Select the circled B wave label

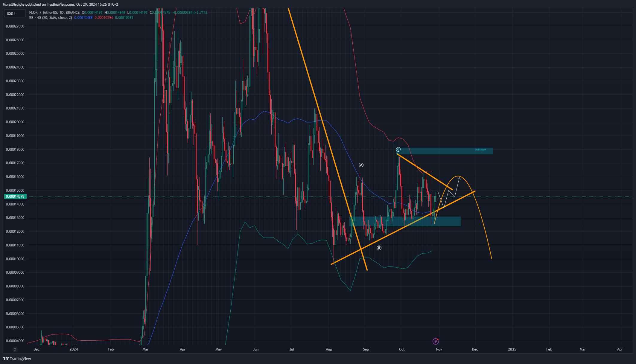point(379,248)
